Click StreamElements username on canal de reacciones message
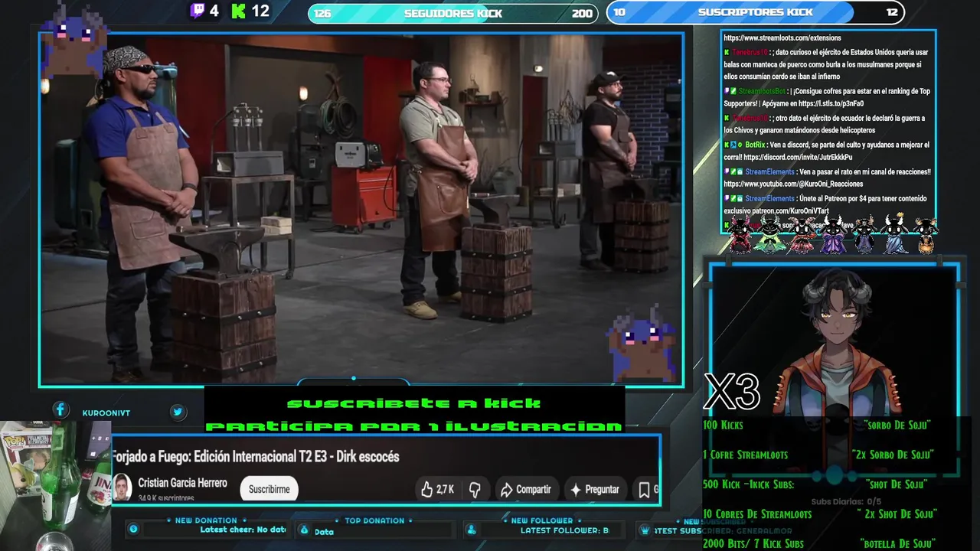Screen dimensions: 980x551 (x=769, y=171)
